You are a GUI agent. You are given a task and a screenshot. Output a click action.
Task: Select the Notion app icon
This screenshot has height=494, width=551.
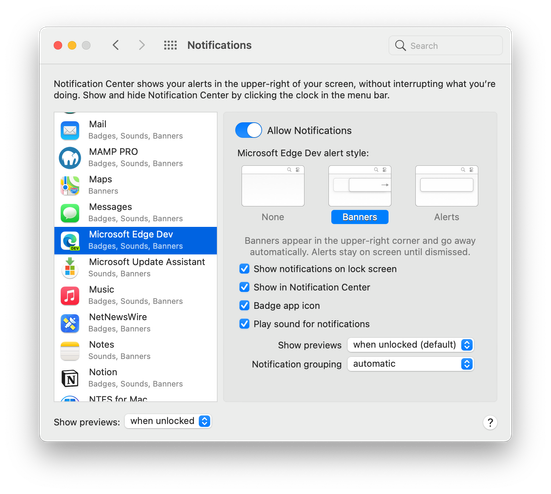point(70,378)
